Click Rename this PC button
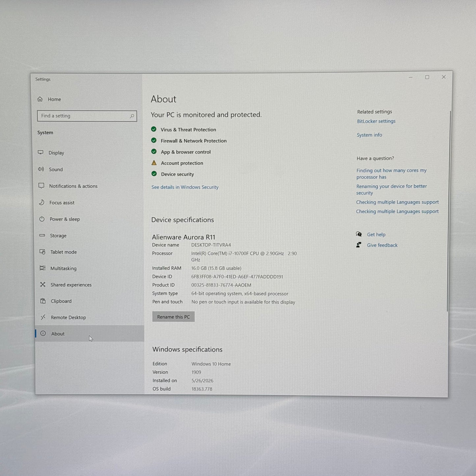This screenshot has height=476, width=476. click(173, 317)
